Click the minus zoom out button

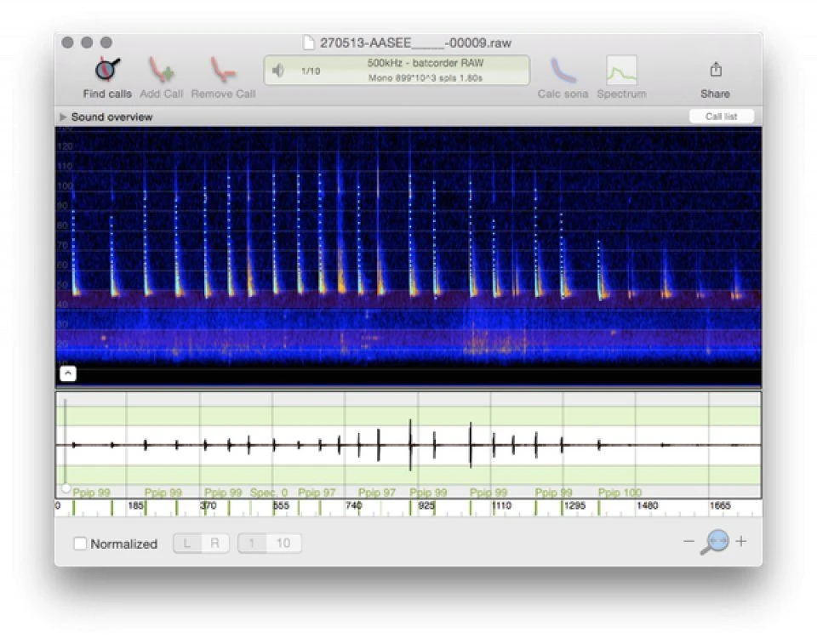pos(688,542)
